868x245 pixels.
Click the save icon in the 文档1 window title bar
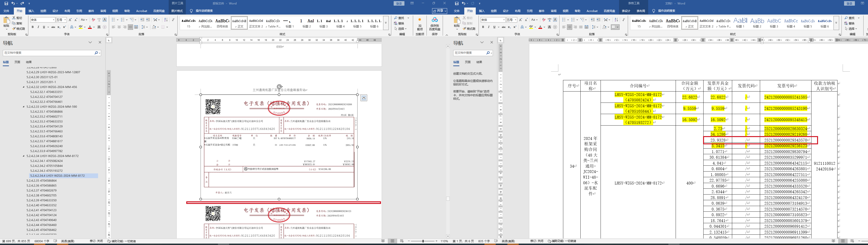457,3
